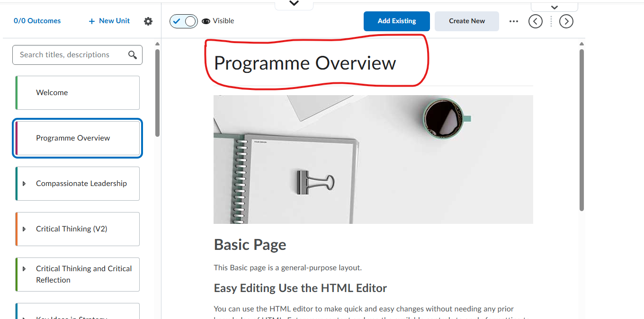644x319 pixels.
Task: Expand Critical Thinking and Critical Reflection unit
Action: 24,269
